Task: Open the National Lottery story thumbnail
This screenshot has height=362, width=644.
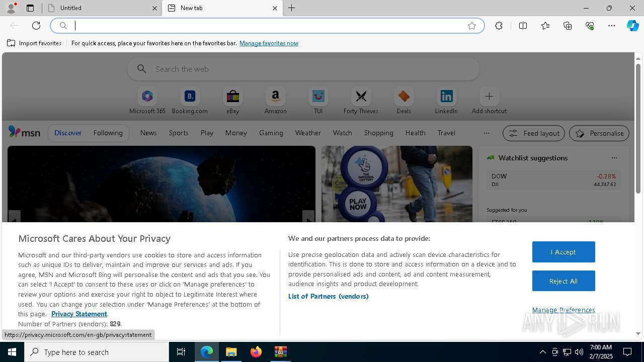Action: coord(397,184)
